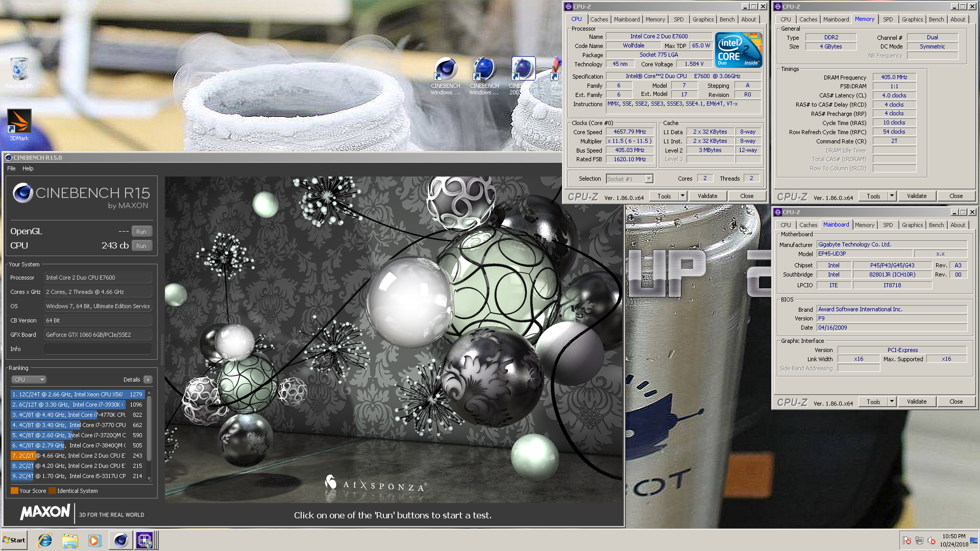Run the CPU benchmark
The height and width of the screenshot is (551, 980).
pyautogui.click(x=141, y=246)
